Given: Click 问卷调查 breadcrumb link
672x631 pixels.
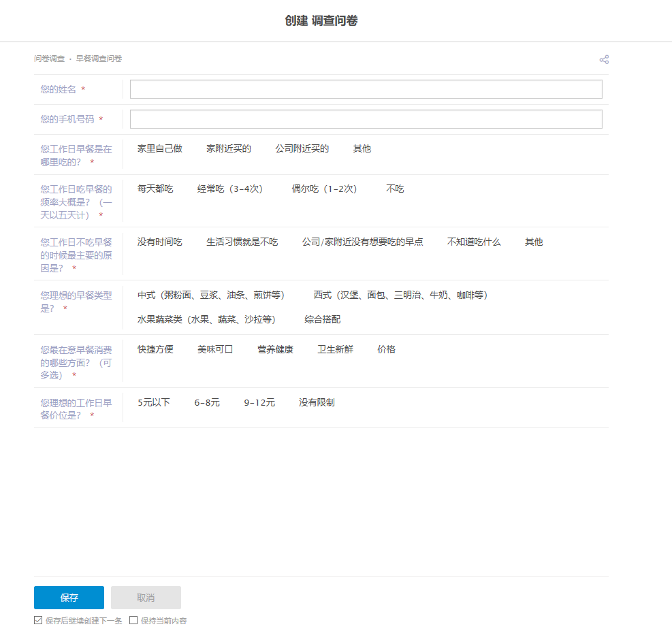Looking at the screenshot, I should click(x=49, y=59).
